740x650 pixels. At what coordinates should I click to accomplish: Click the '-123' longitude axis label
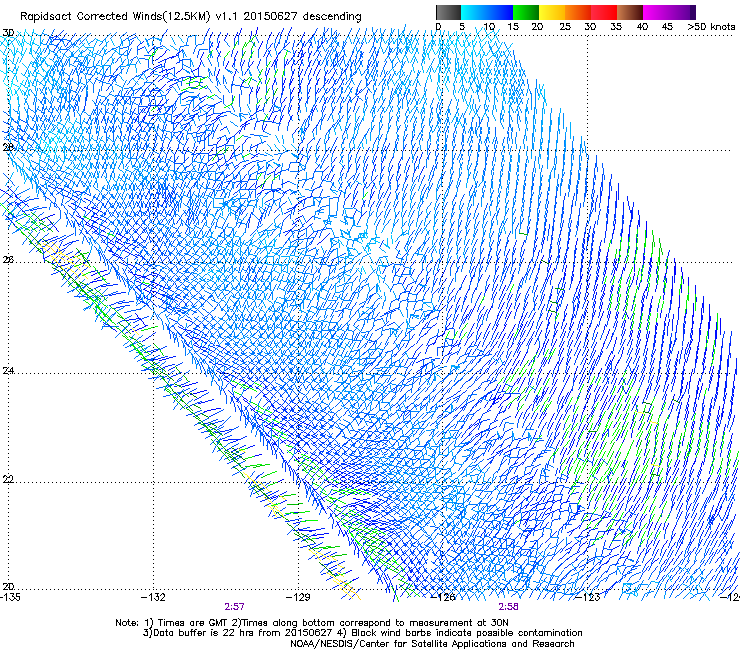588,597
